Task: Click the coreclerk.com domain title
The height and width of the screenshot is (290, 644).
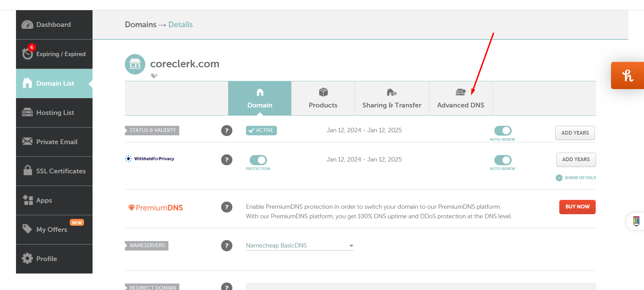Action: (x=185, y=64)
